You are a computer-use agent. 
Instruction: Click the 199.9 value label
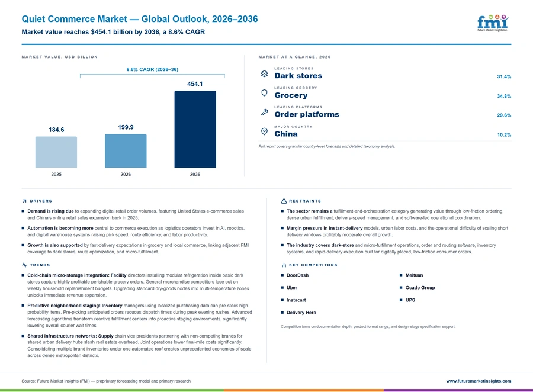(126, 127)
